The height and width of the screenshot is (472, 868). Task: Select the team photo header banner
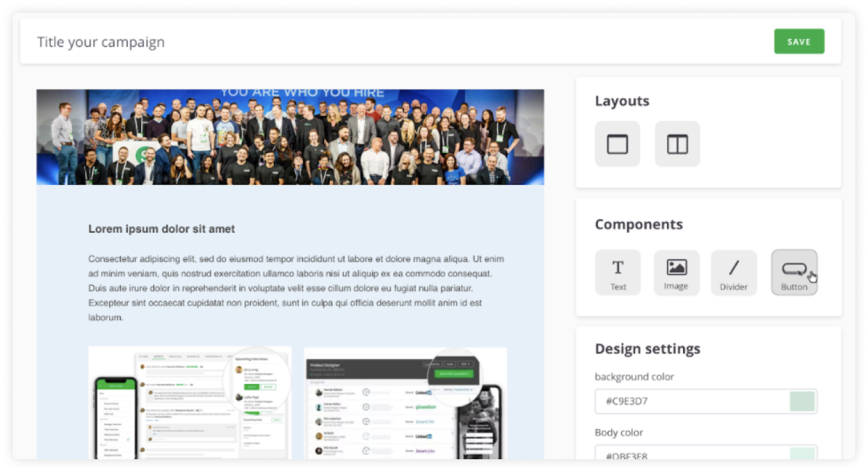tap(290, 137)
